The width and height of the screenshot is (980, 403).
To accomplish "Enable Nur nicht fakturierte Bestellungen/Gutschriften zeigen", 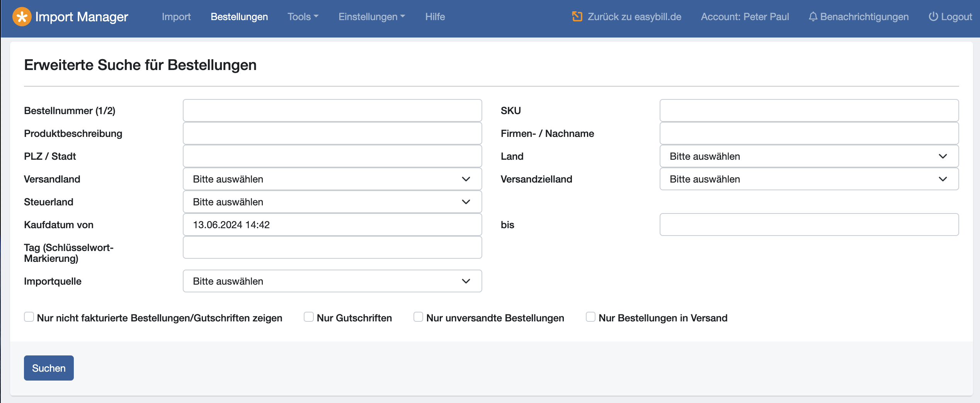I will (x=29, y=317).
